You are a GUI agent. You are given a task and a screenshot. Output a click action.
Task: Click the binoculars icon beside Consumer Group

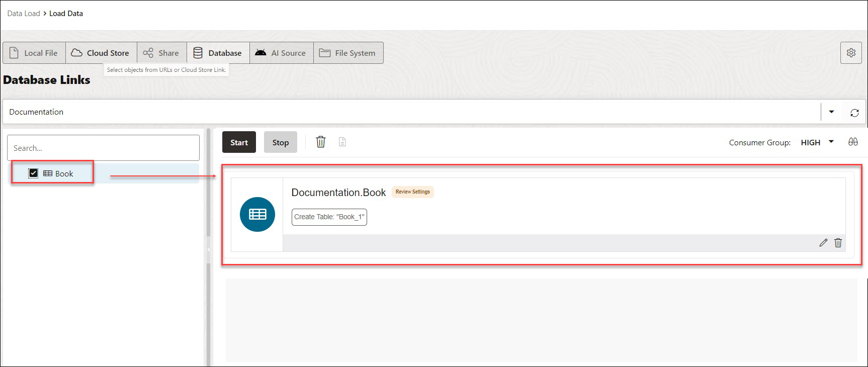[x=853, y=142]
